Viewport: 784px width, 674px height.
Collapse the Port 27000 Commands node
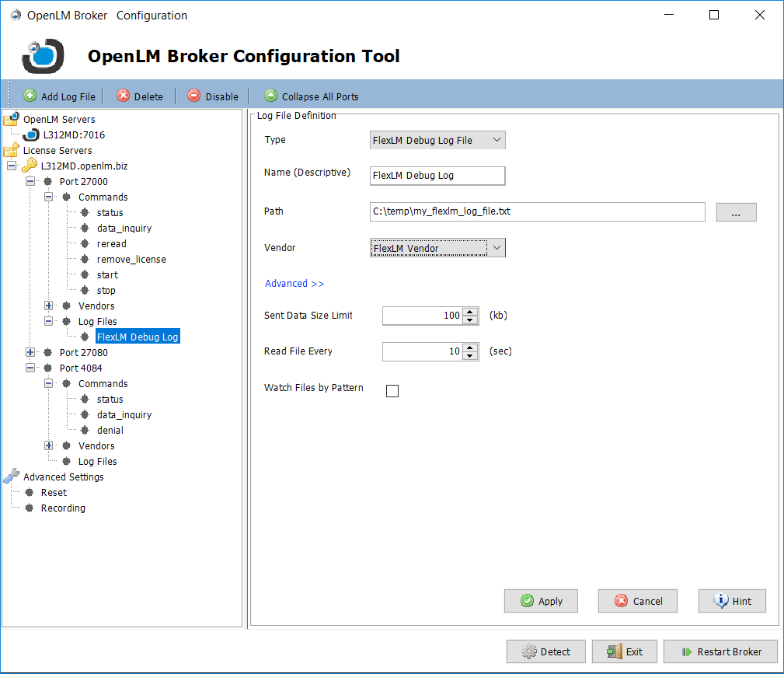(x=49, y=197)
